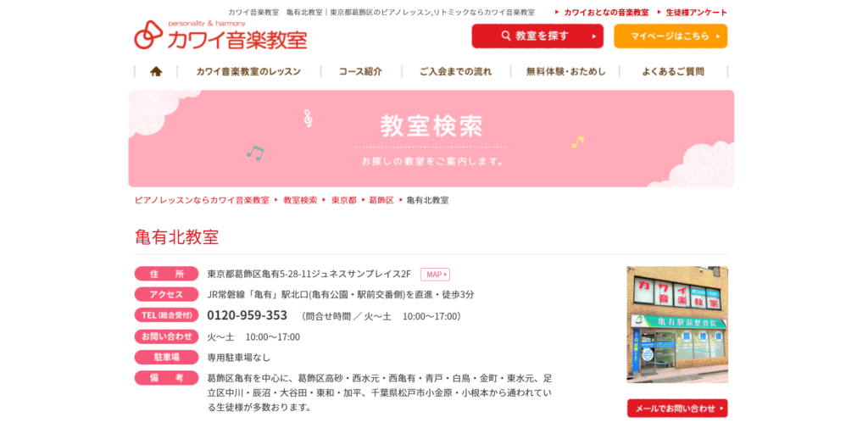This screenshot has width=868, height=428.
Task: Click the Kawai music school logo
Action: 221,35
